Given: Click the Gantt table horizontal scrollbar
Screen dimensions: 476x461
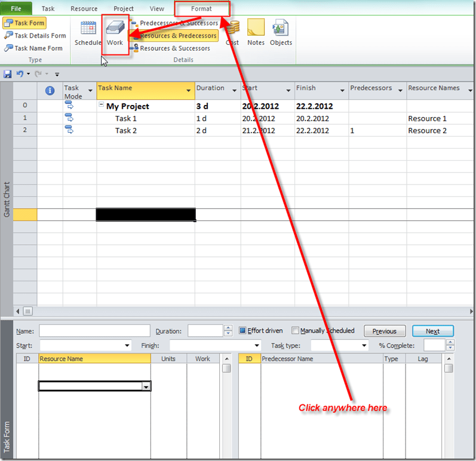Looking at the screenshot, I should (239, 311).
